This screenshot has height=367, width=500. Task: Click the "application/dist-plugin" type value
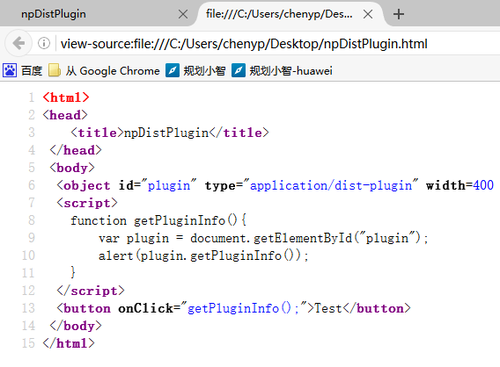coord(331,185)
